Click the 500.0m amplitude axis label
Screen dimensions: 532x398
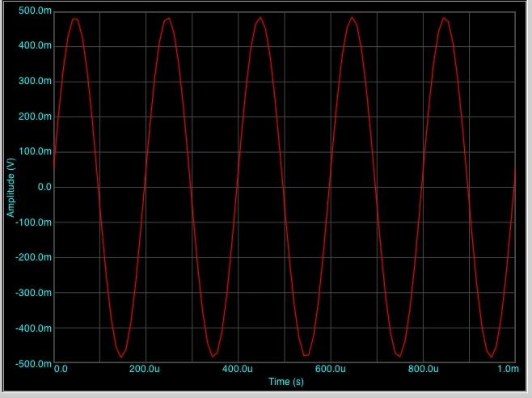click(x=35, y=11)
